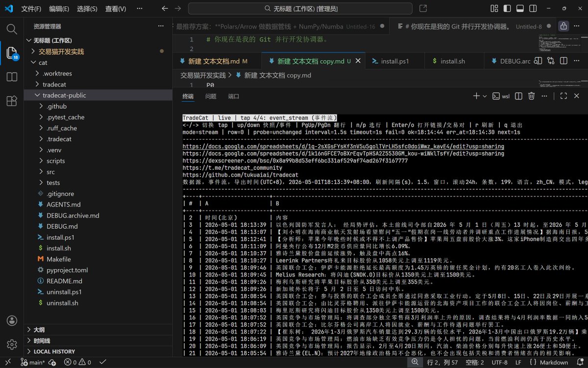Select the 终端 panel tab
Screen dimensions: 588x368
click(x=188, y=97)
